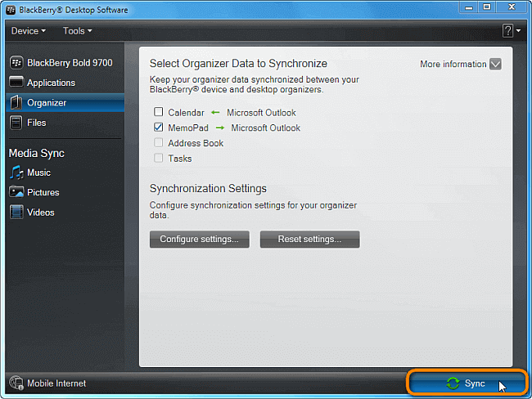
Task: Click the green arrow next to Calendar
Action: click(215, 113)
